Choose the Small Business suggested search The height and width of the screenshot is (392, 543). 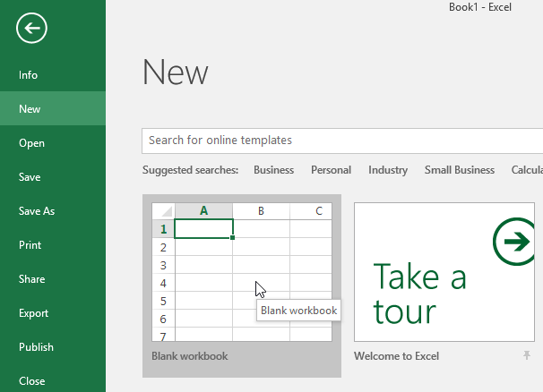point(459,170)
